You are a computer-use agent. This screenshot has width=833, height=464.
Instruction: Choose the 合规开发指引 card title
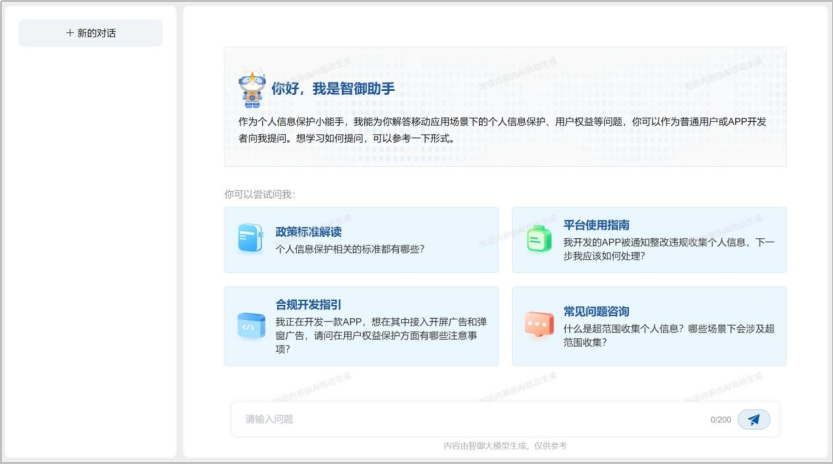point(308,305)
